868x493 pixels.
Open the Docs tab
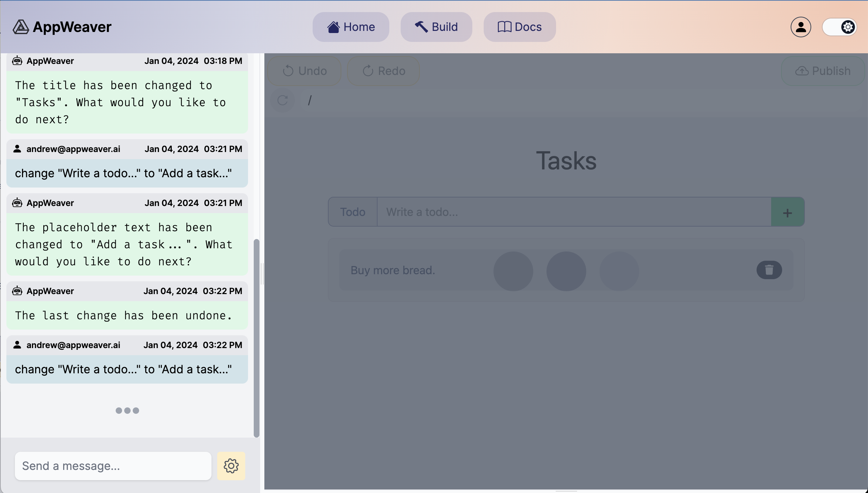[x=520, y=27]
